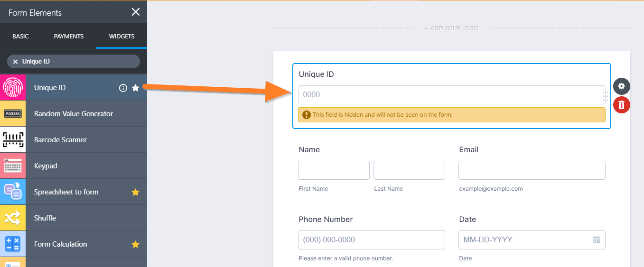The image size is (644, 267).
Task: Open the date picker calendar icon
Action: [x=597, y=240]
